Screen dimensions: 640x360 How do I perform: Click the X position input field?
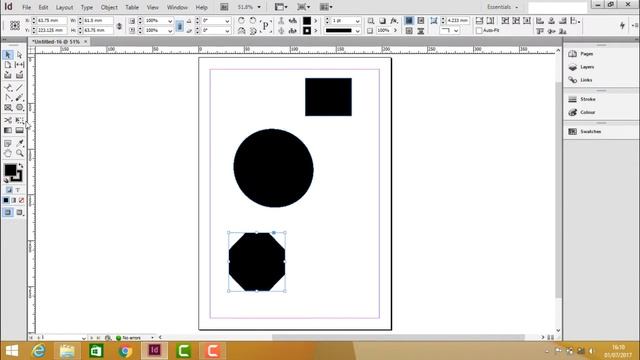[51, 20]
